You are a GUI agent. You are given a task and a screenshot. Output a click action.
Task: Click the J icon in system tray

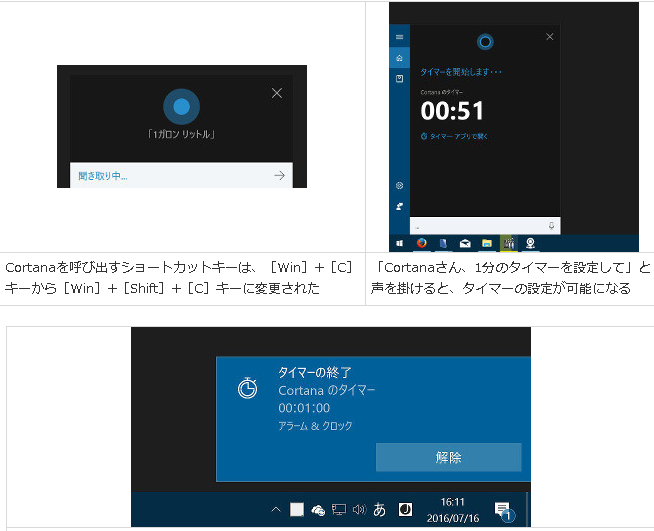coord(405,509)
